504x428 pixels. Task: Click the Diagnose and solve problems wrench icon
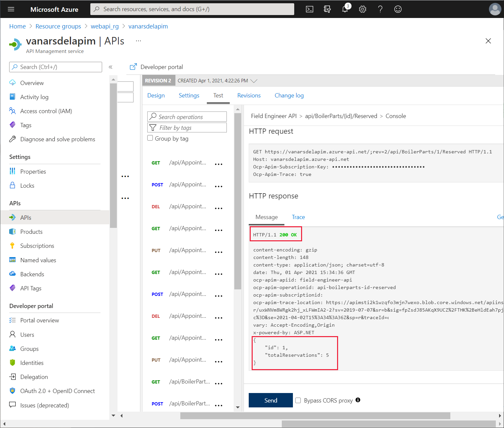click(12, 139)
